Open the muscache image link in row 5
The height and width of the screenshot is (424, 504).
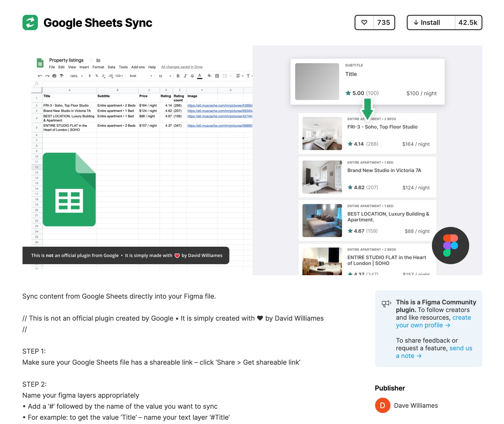tap(220, 126)
